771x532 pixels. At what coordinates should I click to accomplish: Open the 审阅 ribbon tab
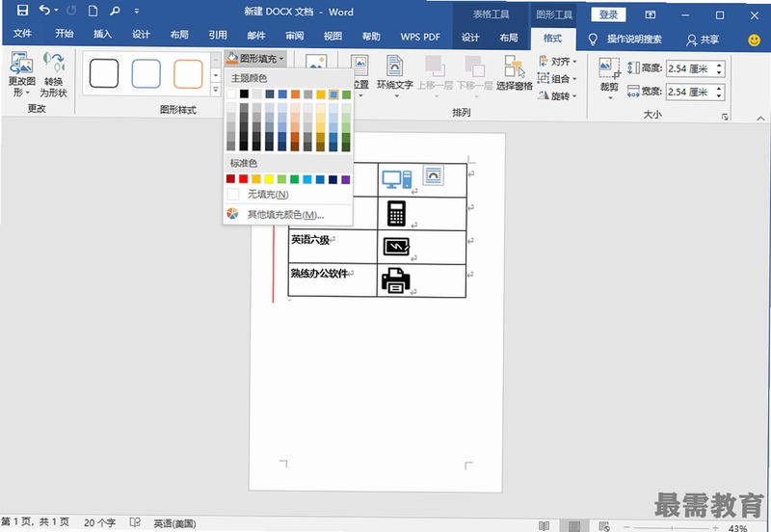(x=295, y=36)
